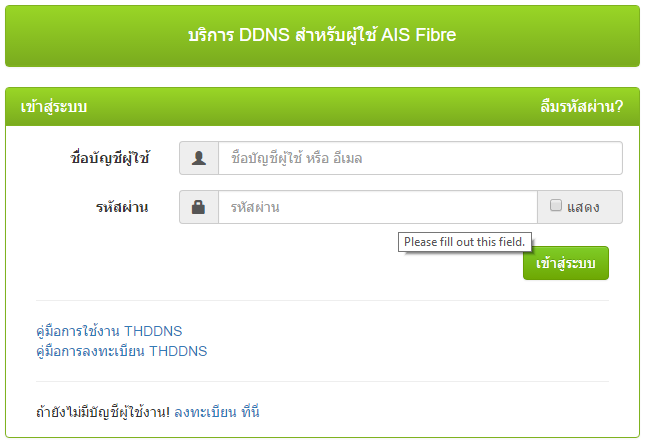Screen dimensions: 649x446
Task: Click the divider line below THDDNS manual links
Action: tap(322, 381)
